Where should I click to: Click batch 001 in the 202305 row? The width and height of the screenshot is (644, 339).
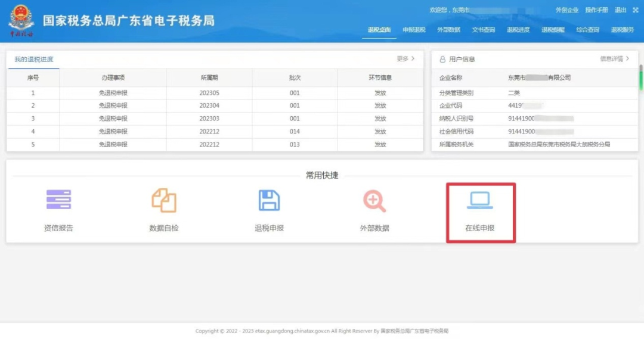tap(295, 93)
